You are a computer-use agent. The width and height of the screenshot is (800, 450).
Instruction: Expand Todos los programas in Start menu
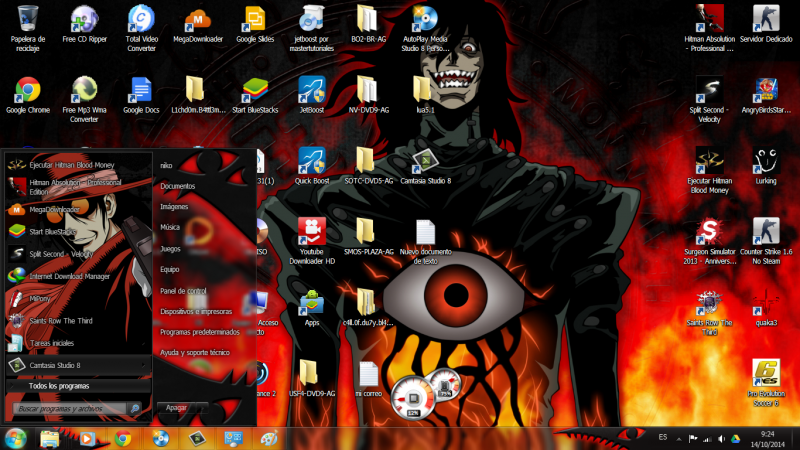[58, 386]
